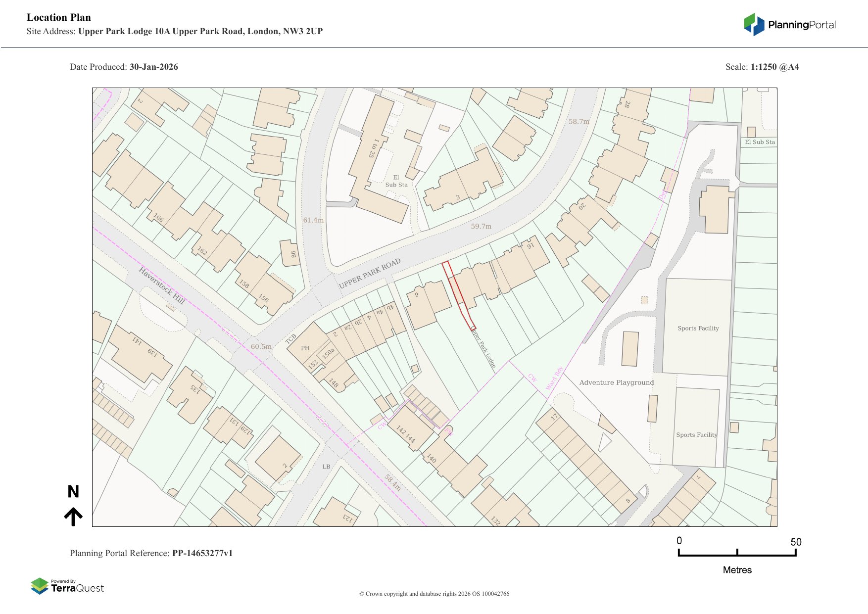Click the Planning Portal Reference number
This screenshot has height=614, width=868.
click(202, 553)
